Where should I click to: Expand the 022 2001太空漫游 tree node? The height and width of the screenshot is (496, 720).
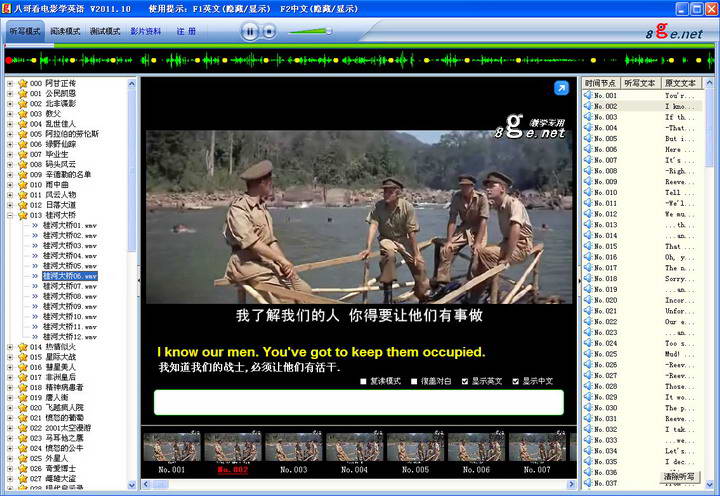(x=10, y=428)
